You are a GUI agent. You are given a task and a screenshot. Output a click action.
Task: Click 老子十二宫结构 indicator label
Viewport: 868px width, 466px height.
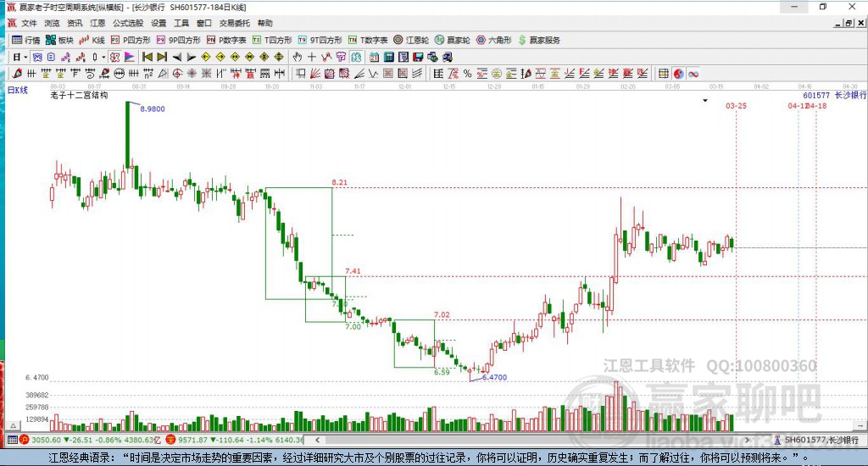(79, 95)
